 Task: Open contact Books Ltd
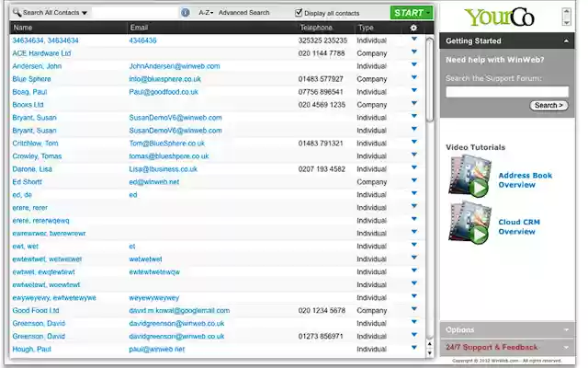[28, 105]
